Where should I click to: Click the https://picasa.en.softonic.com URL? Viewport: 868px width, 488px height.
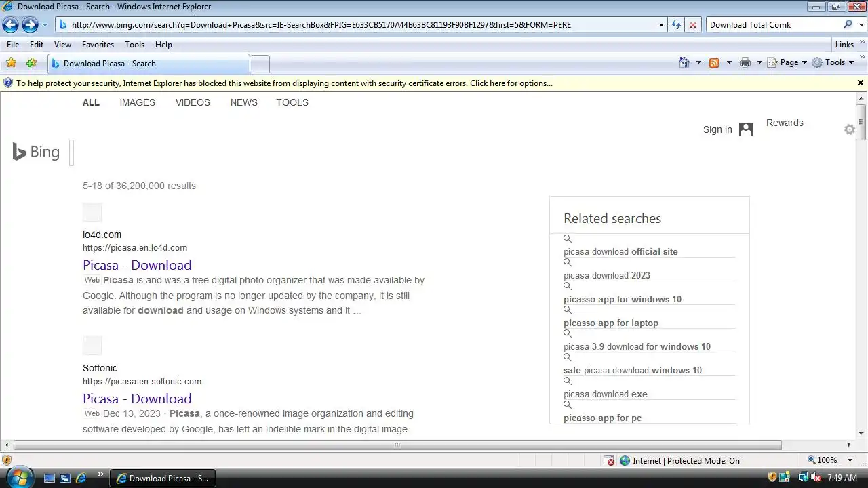142,382
